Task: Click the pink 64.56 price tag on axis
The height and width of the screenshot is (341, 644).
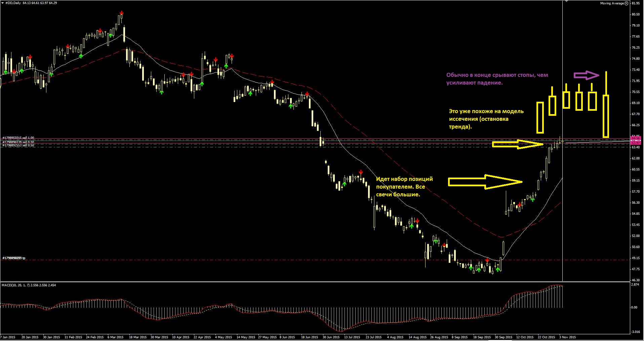Action: click(x=636, y=138)
